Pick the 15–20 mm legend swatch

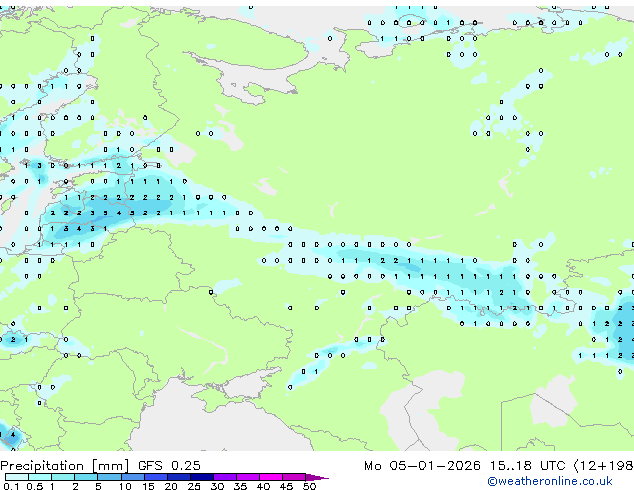pos(155,477)
